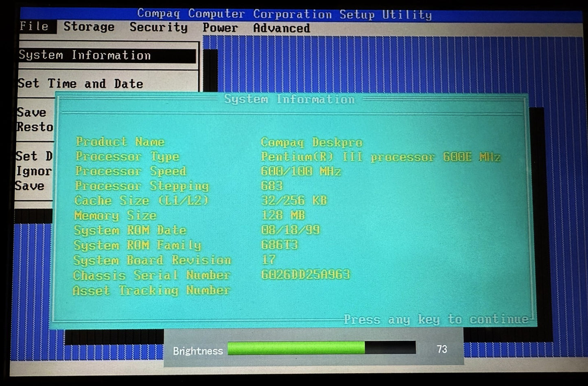Open the Storage menu

89,27
